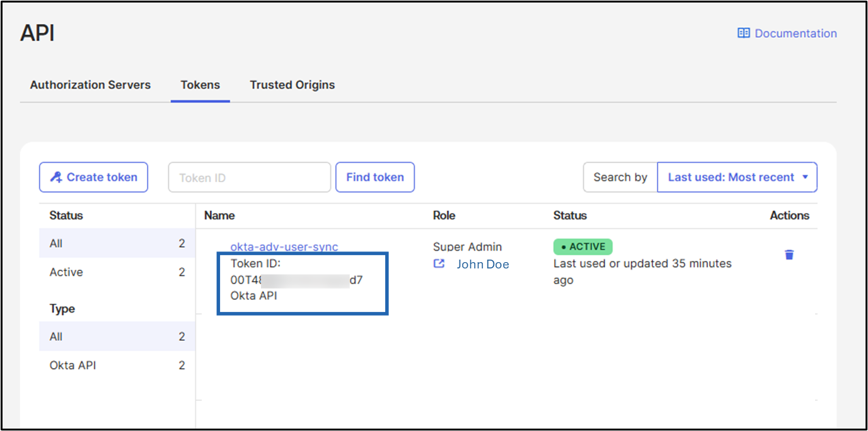The image size is (868, 431).
Task: Click the ACTIVE status badge
Action: 583,246
